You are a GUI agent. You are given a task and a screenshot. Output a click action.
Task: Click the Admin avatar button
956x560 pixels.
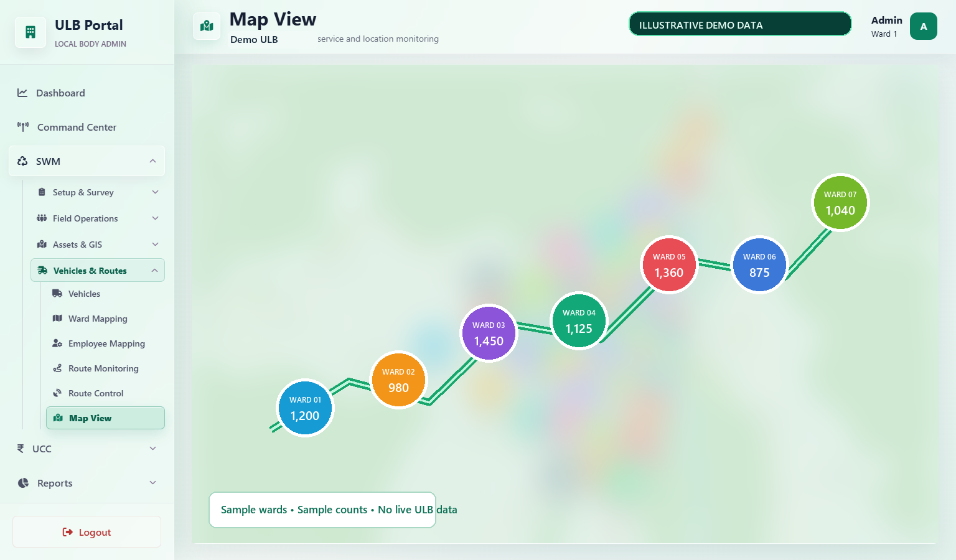[924, 26]
